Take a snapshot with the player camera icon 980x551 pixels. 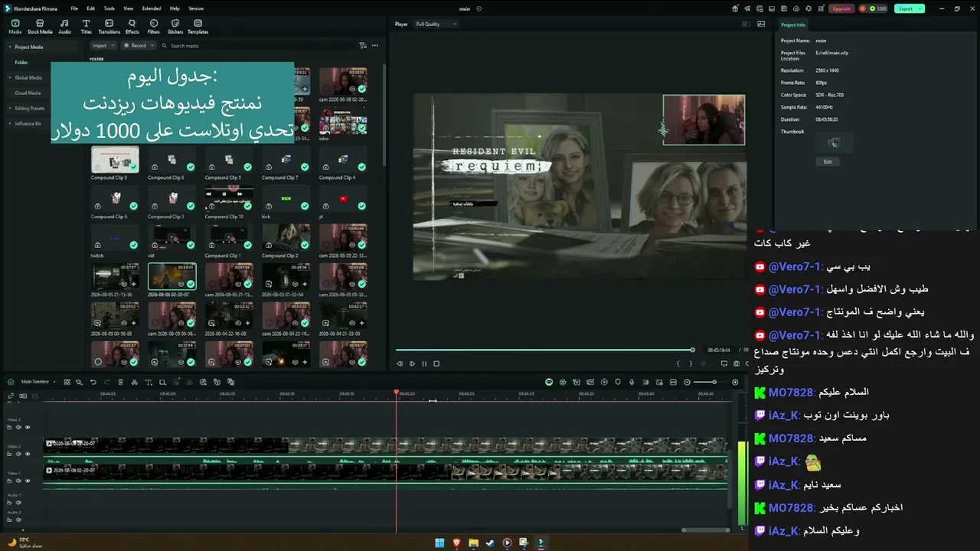(x=737, y=364)
